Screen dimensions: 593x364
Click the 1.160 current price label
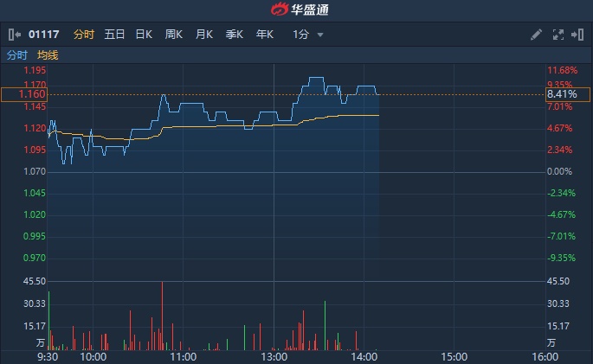click(24, 94)
